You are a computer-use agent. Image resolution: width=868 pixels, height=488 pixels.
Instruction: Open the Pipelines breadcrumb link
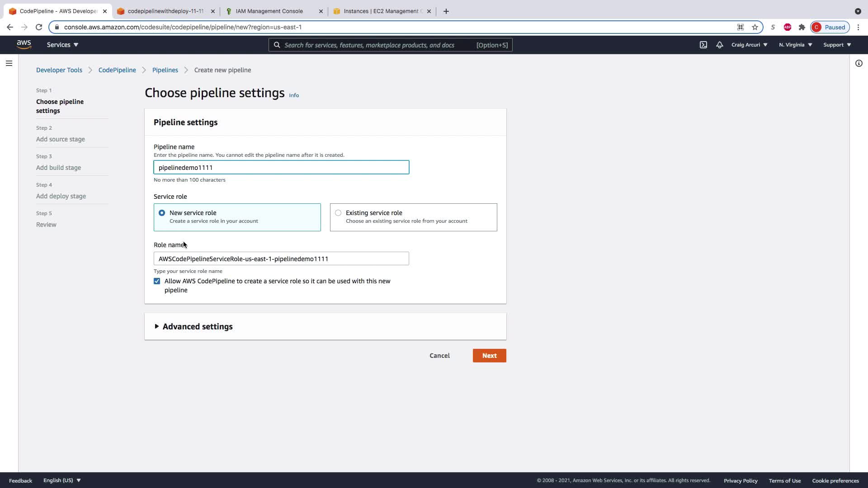165,70
